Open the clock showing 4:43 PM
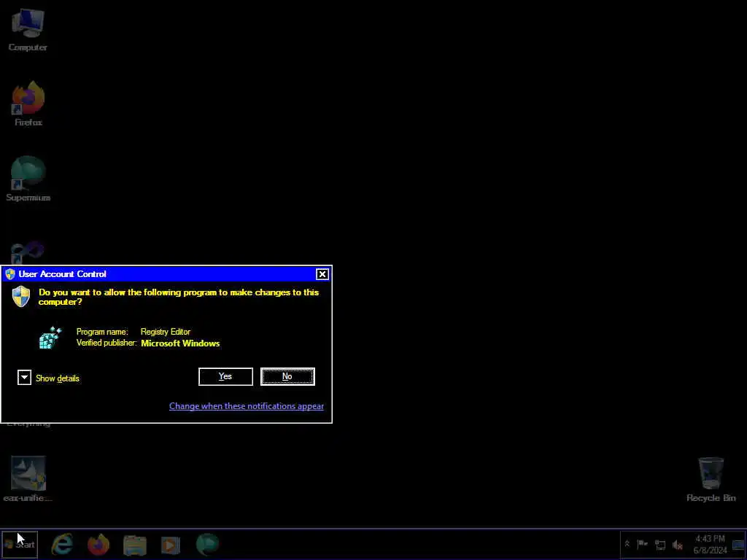This screenshot has height=560, width=747. coord(710,544)
